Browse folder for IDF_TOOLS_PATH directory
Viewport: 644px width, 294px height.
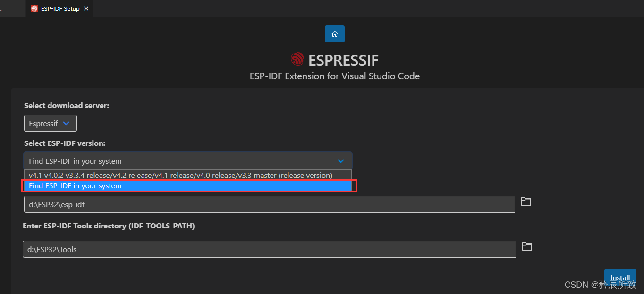tap(527, 246)
